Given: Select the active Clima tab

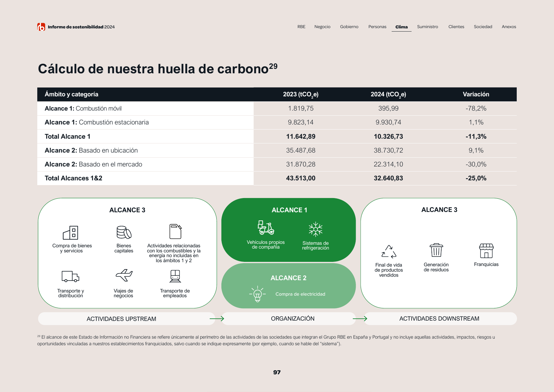Looking at the screenshot, I should click(x=401, y=27).
